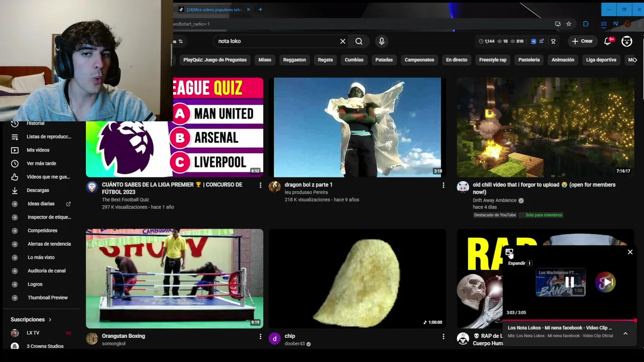Select the 'PlayQuiz: Juego de Preguntas' chip
This screenshot has height=362, width=644.
pos(215,60)
